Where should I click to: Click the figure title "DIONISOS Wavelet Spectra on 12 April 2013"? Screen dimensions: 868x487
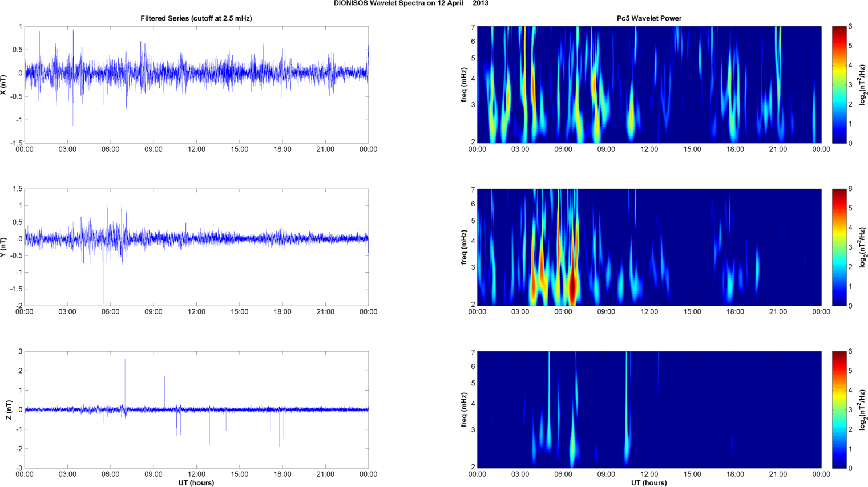click(411, 3)
